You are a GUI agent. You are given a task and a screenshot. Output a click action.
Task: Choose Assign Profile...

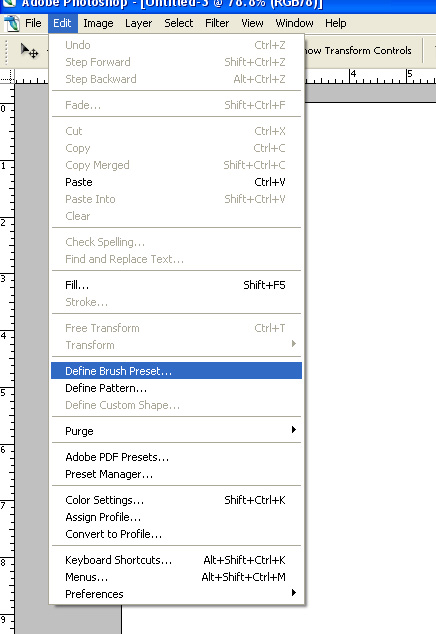click(x=176, y=517)
